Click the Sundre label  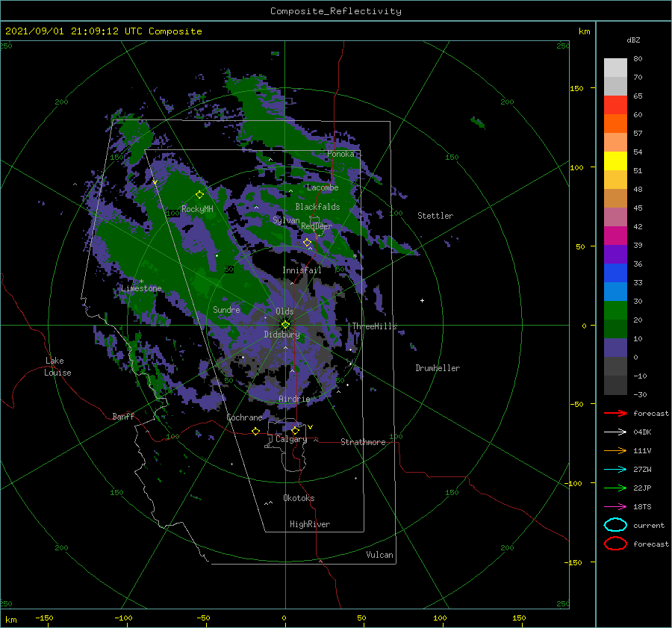pyautogui.click(x=226, y=309)
